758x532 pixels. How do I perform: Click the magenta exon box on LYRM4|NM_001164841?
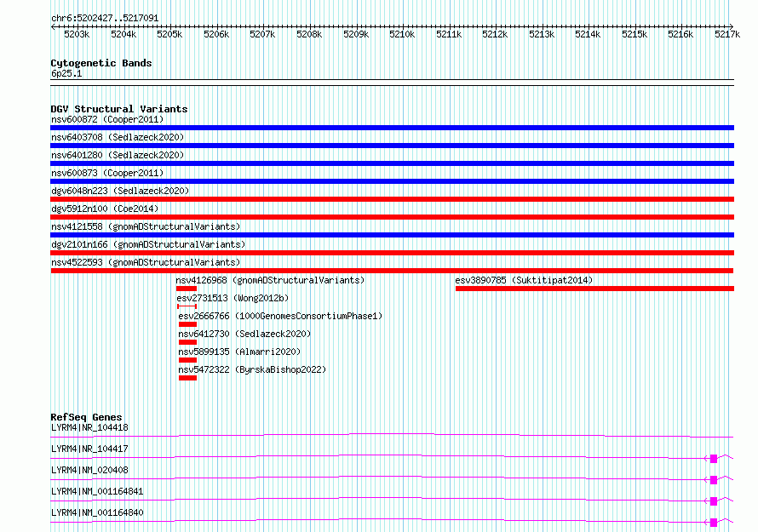coord(714,501)
